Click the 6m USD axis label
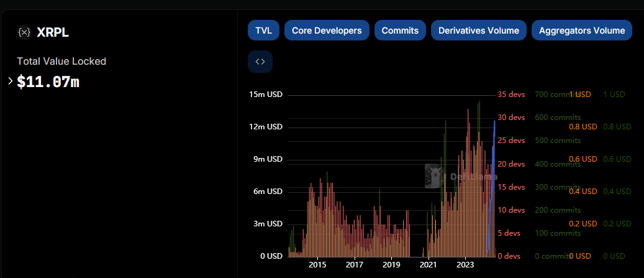 (268, 191)
